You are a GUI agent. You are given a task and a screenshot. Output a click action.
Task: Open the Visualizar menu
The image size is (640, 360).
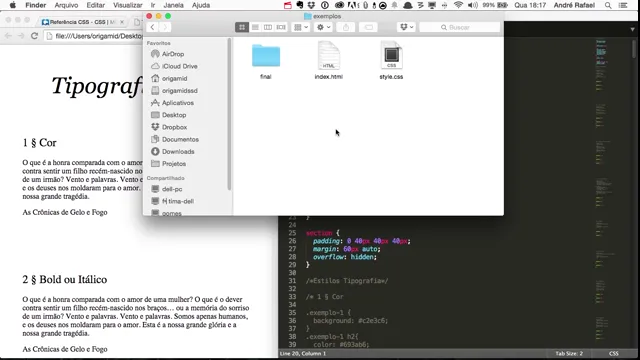tap(128, 5)
